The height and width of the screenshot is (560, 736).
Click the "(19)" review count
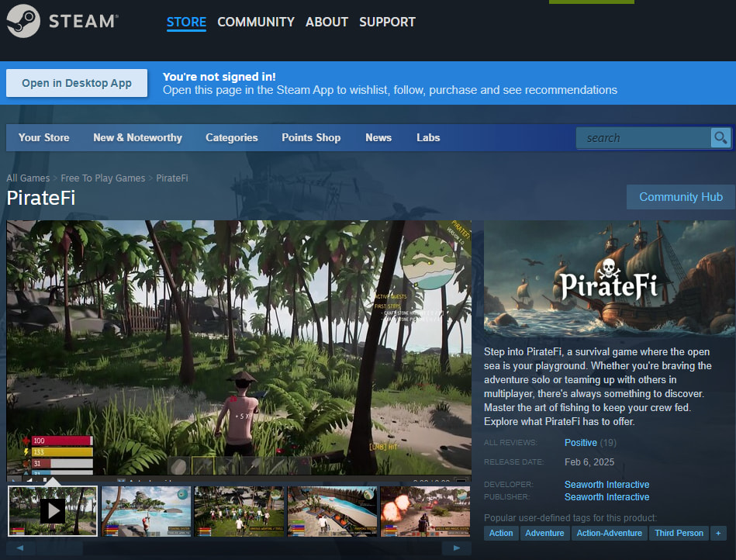coord(608,443)
